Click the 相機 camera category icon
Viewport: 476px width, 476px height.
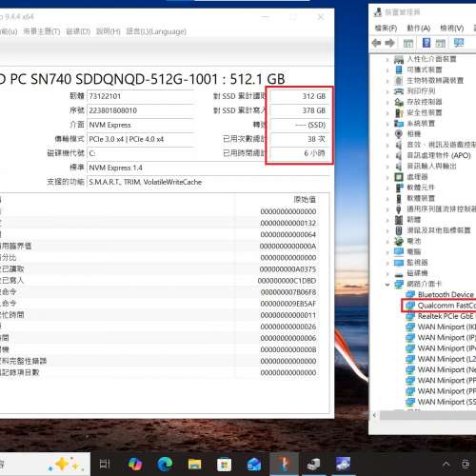(x=399, y=134)
